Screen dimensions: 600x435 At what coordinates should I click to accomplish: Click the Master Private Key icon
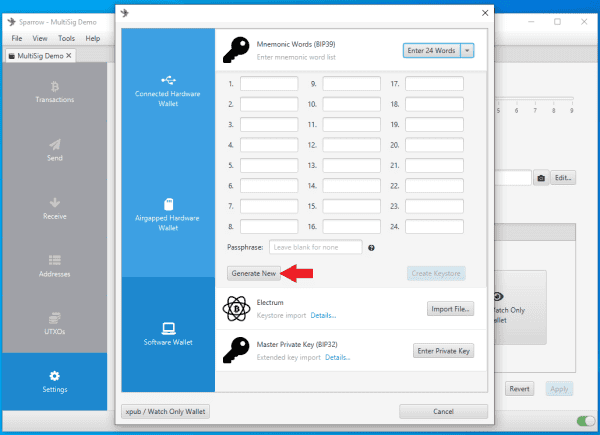pos(236,350)
